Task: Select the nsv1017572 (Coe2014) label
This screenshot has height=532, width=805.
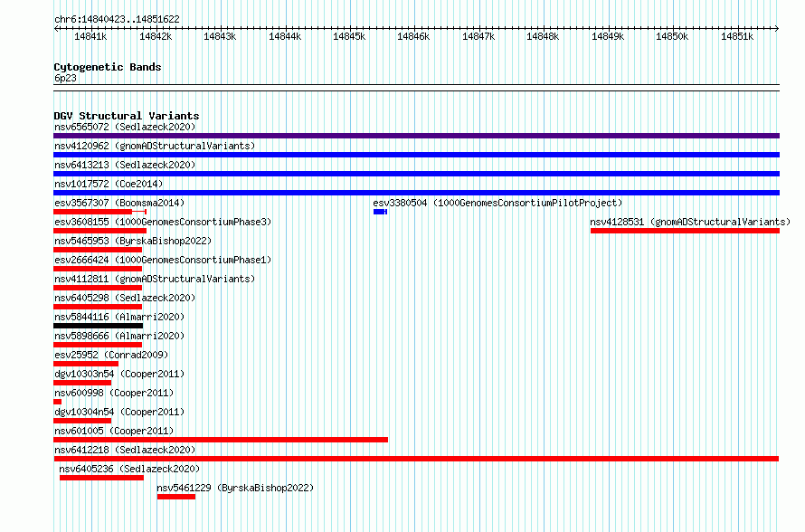Action: click(x=109, y=184)
